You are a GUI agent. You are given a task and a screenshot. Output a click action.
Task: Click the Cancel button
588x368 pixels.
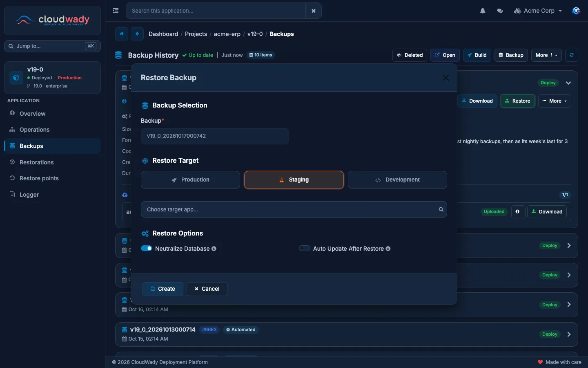(x=207, y=289)
